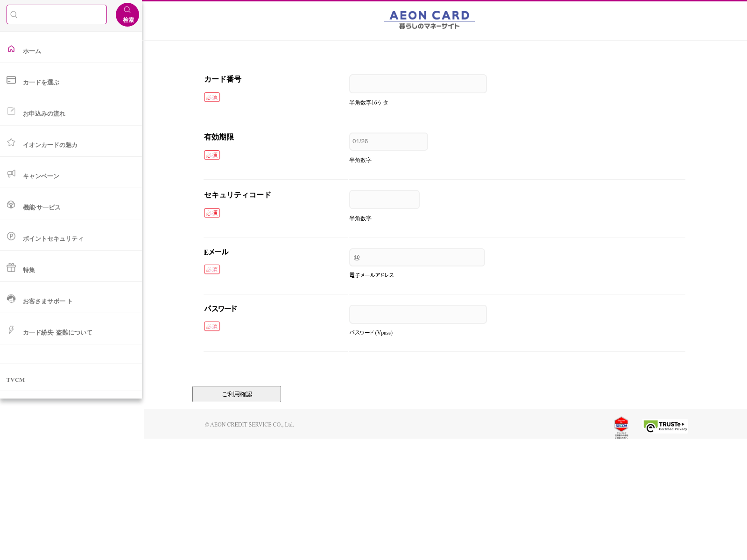The width and height of the screenshot is (747, 560).
Task: Click the magnifier icon inside search box
Action: pos(14,14)
